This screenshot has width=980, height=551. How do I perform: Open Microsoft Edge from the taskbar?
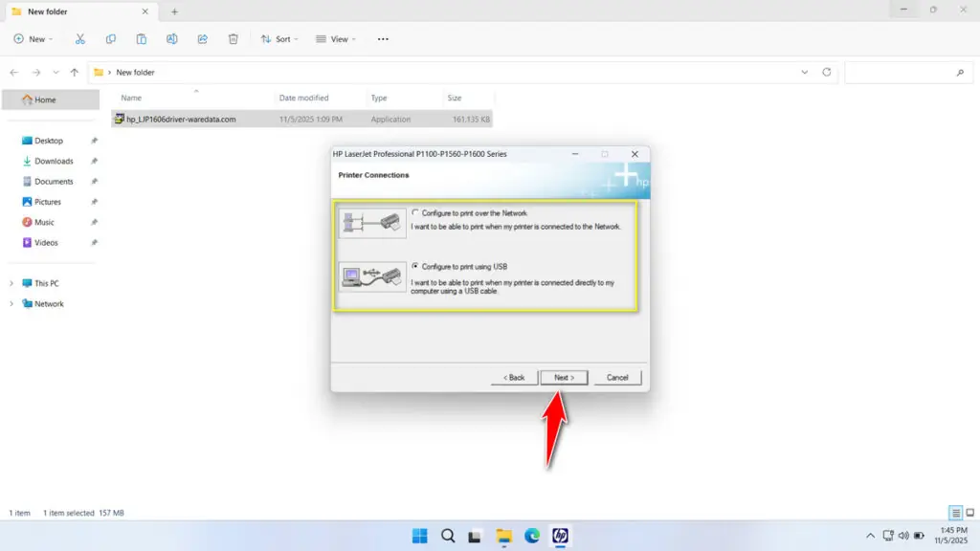533,536
